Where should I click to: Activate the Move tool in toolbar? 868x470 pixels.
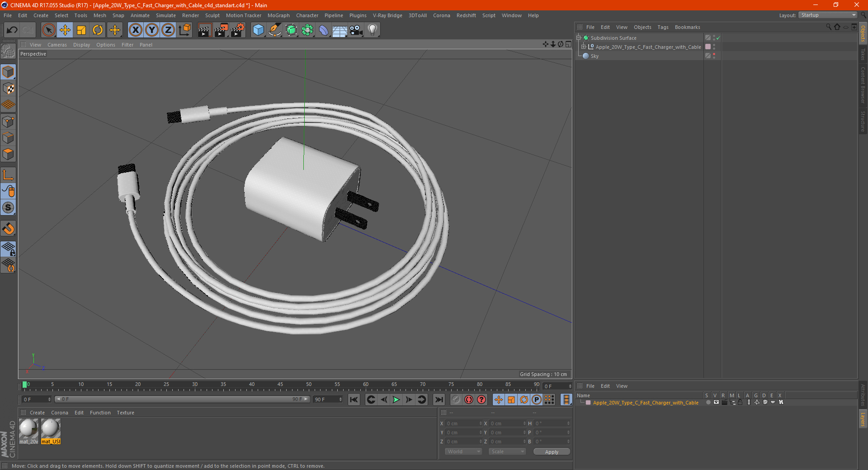pyautogui.click(x=65, y=30)
